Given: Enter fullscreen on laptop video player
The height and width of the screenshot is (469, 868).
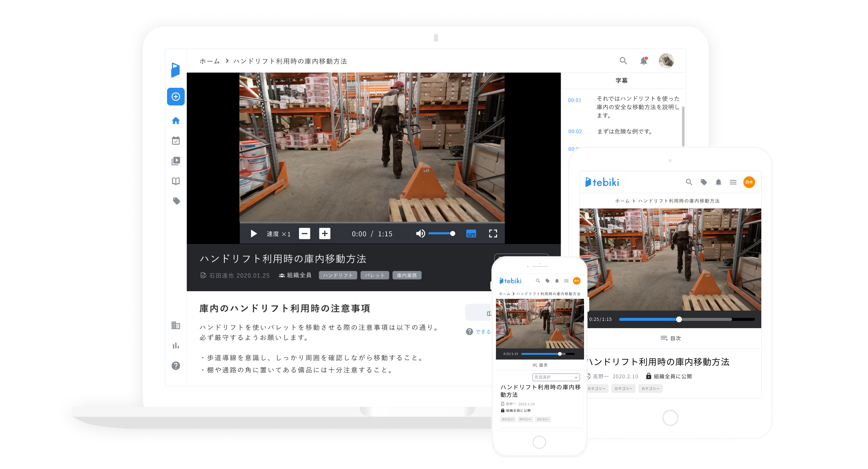Looking at the screenshot, I should (493, 233).
